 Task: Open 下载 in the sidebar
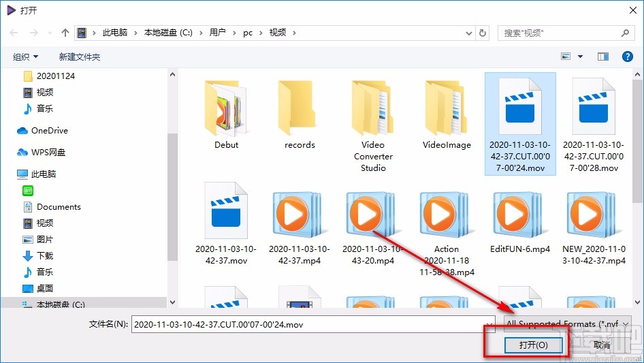39,255
